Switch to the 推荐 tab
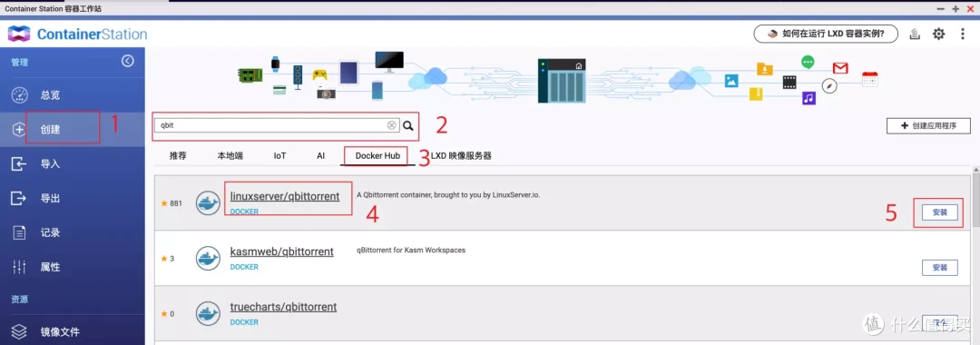Image resolution: width=980 pixels, height=345 pixels. coord(178,155)
